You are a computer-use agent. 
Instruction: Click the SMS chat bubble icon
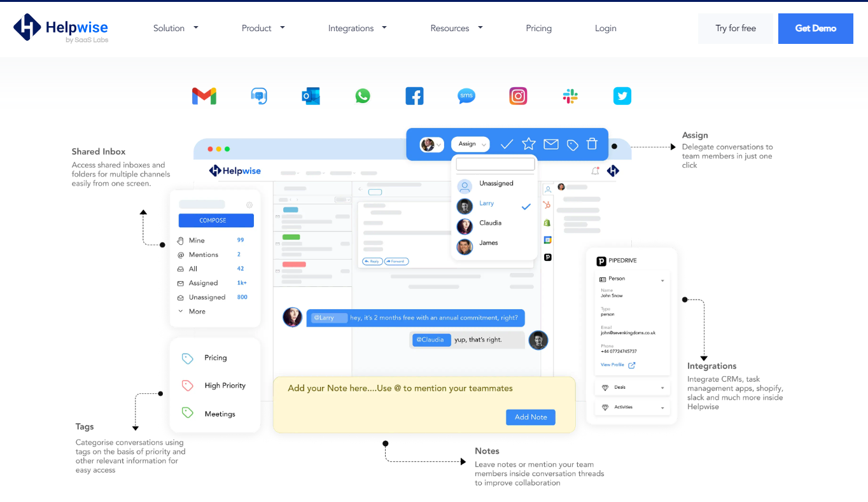pyautogui.click(x=466, y=96)
